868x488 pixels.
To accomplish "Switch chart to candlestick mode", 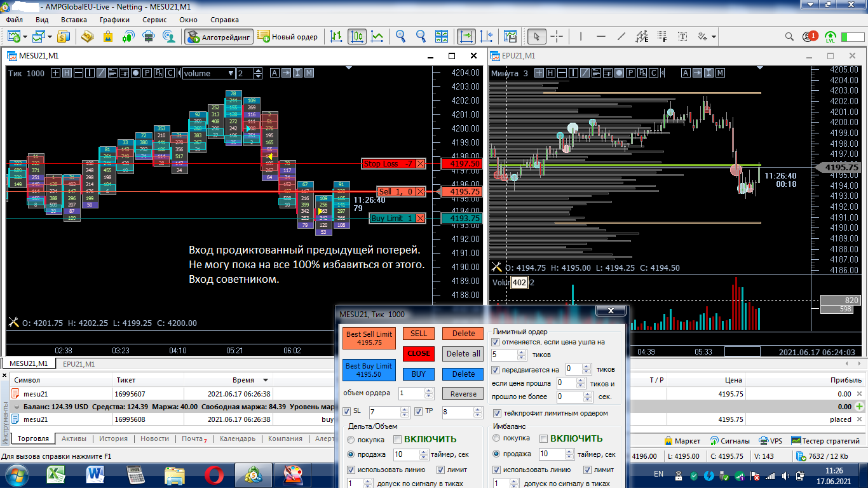I will pyautogui.click(x=357, y=36).
